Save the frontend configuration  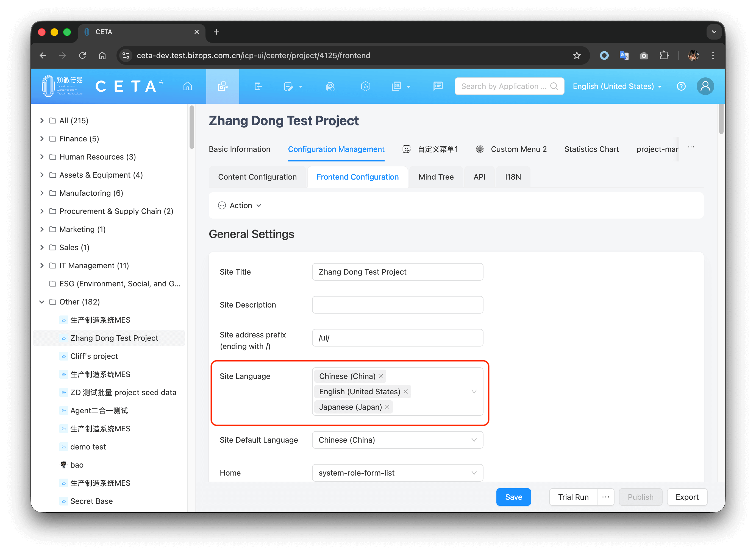[513, 497]
